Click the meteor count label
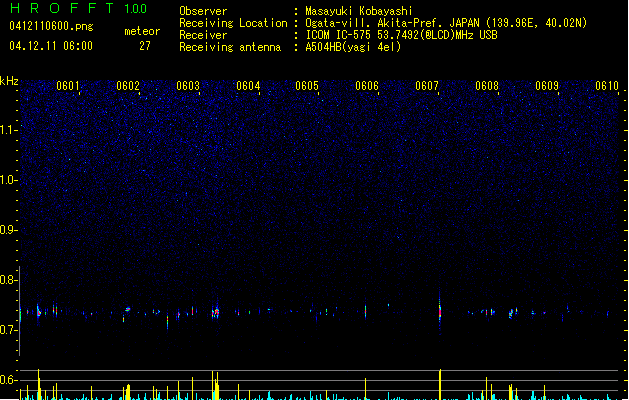Viewport: 629px width, 400px height. pyautogui.click(x=142, y=31)
